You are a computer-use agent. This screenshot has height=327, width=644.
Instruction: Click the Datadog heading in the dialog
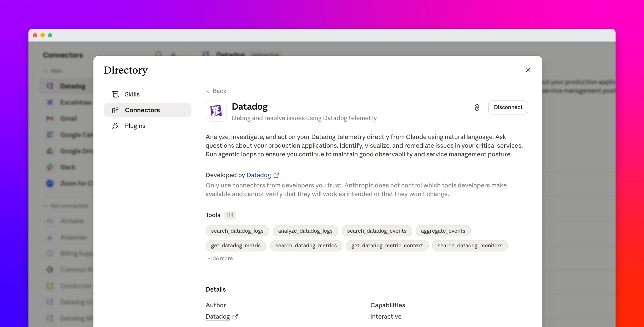click(249, 107)
